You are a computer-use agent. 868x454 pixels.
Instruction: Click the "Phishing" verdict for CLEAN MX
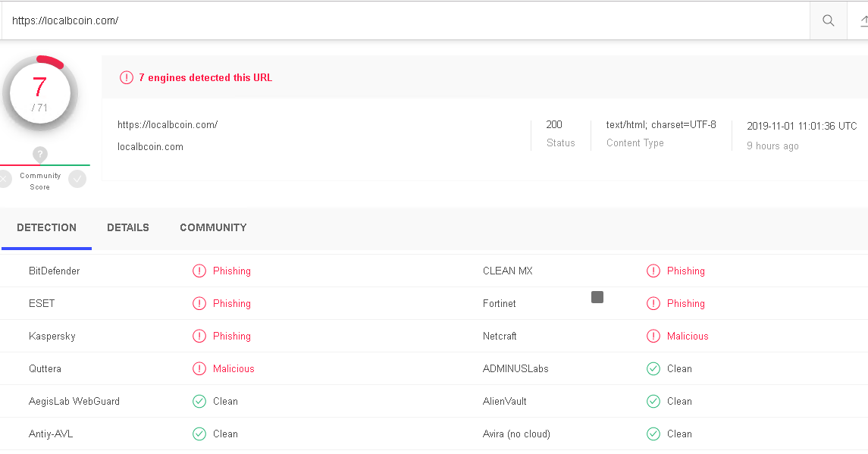click(x=686, y=271)
